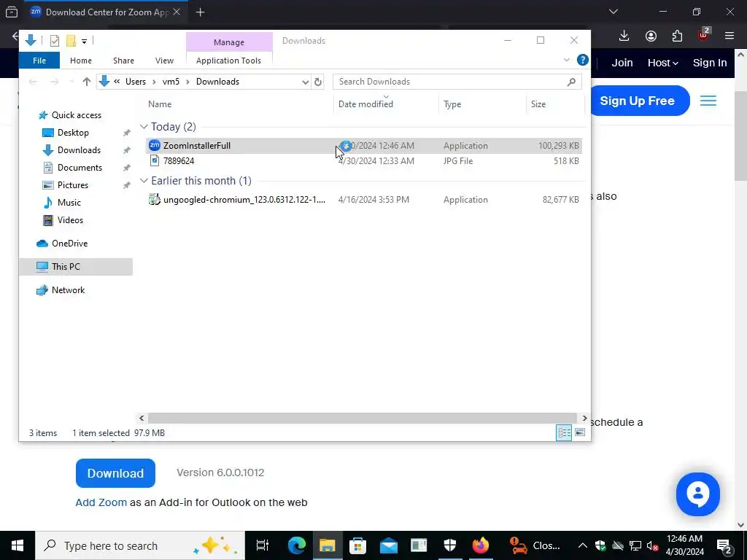Click the Sign Up Free button

tap(638, 101)
